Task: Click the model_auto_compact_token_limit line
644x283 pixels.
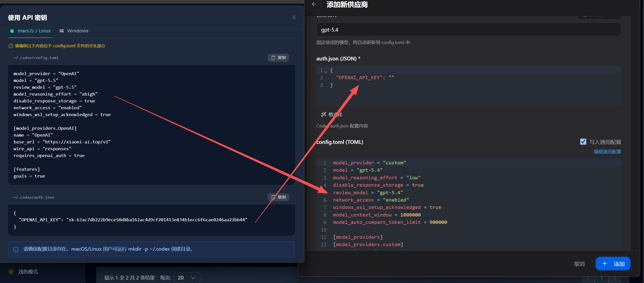Action: 390,222
